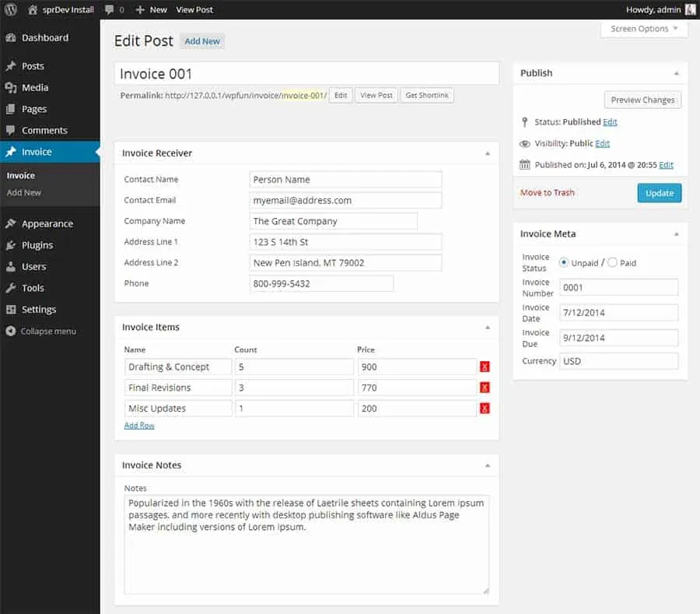
Task: Open the comments bubble icon in admin bar
Action: pyautogui.click(x=109, y=9)
